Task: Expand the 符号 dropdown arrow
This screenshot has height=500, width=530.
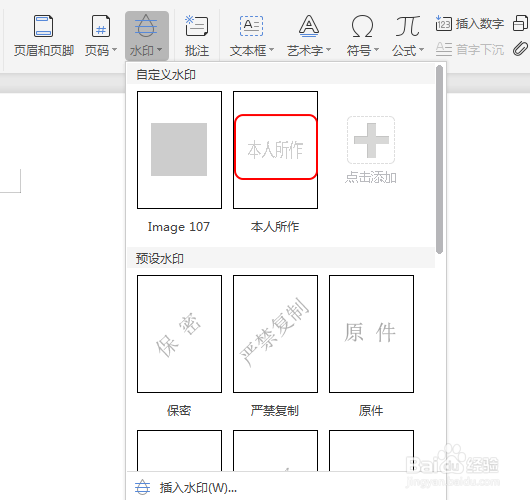Action: [376, 50]
